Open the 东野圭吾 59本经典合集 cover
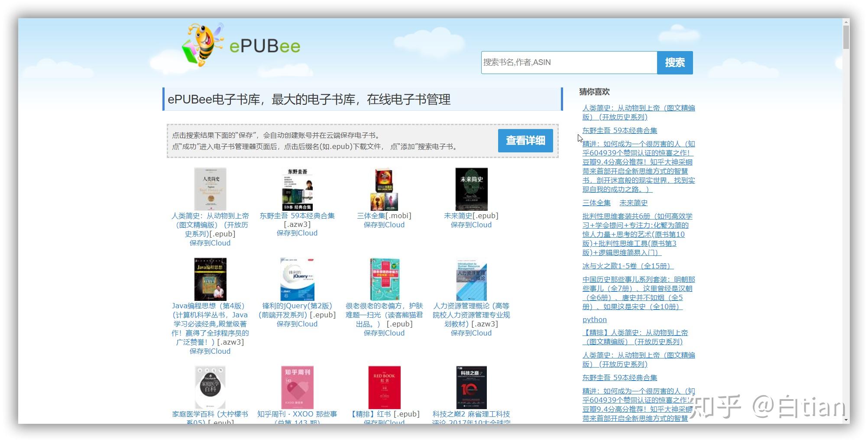Screen dimensions: 868x442 coord(298,189)
